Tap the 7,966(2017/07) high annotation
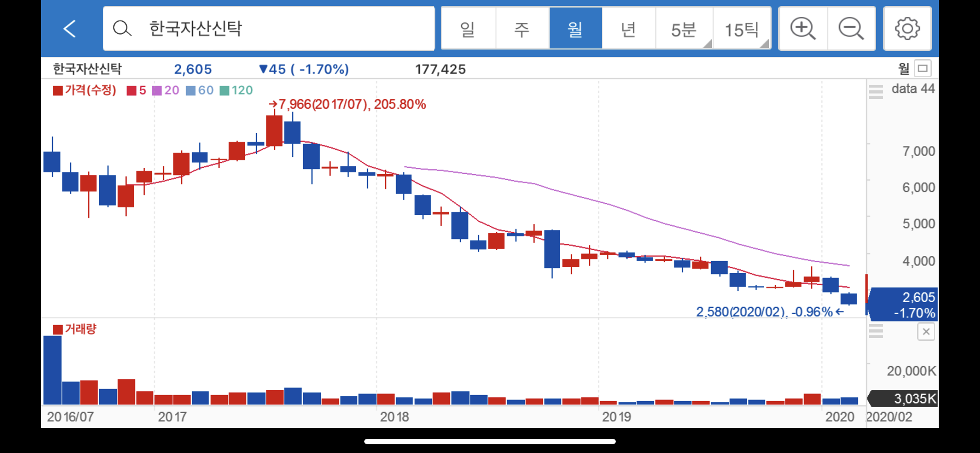 347,104
